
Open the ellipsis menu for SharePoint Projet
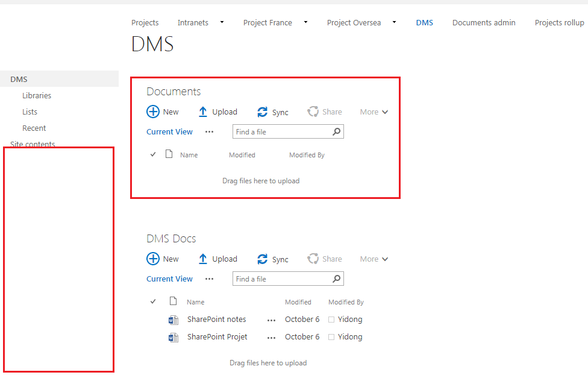tap(272, 338)
